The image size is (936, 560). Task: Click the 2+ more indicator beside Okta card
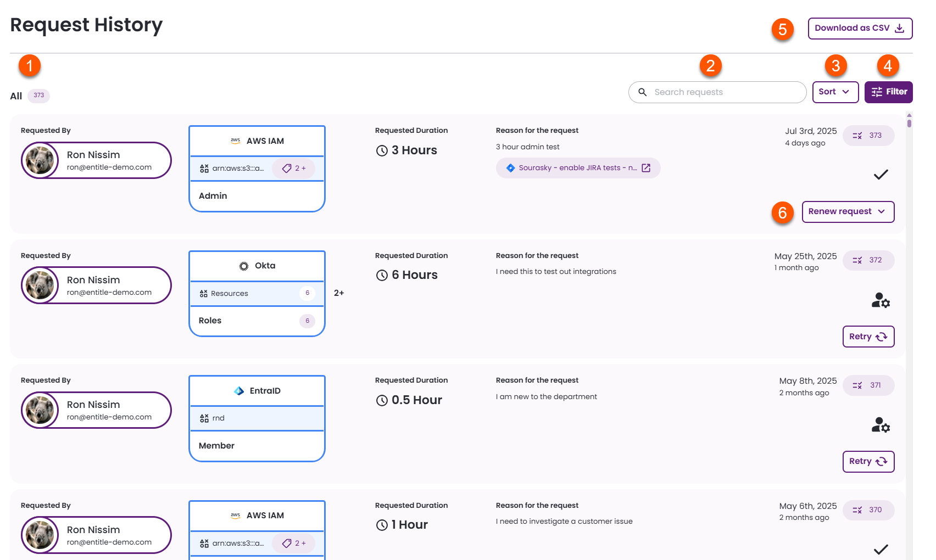point(339,293)
